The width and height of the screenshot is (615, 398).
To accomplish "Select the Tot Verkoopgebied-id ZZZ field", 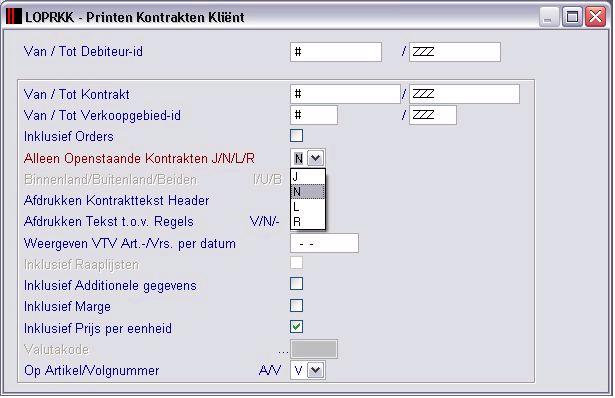I will pos(433,115).
